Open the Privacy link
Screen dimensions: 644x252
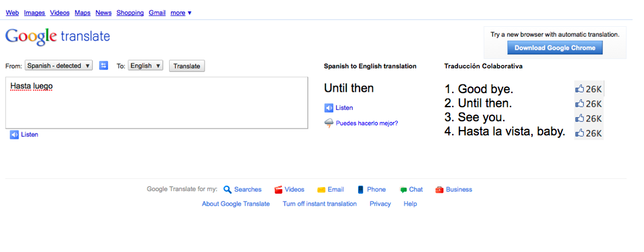coord(380,204)
